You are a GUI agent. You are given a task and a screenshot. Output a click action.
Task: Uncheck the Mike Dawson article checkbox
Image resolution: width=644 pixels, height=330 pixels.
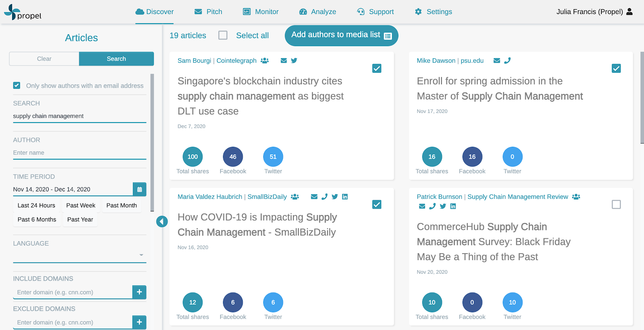[616, 68]
